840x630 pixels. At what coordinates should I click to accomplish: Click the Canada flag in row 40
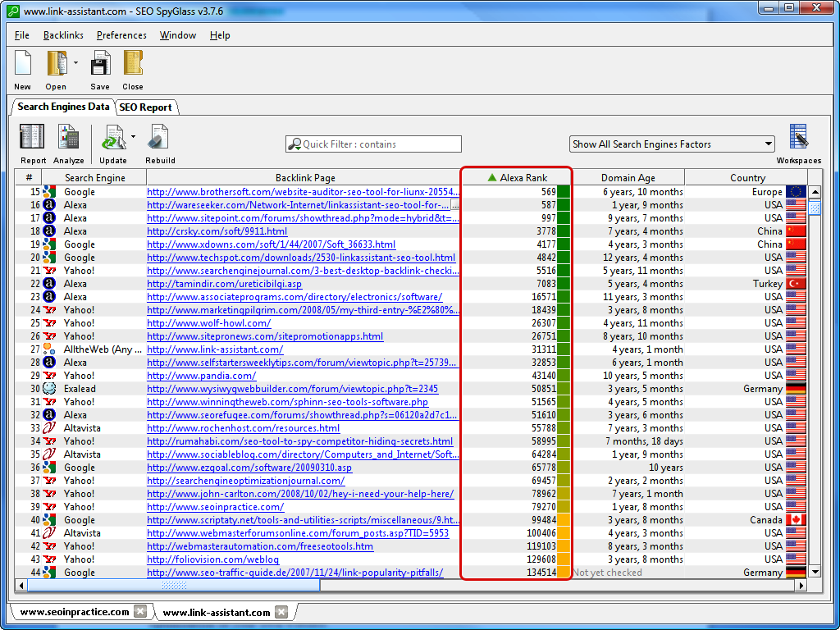coord(796,519)
